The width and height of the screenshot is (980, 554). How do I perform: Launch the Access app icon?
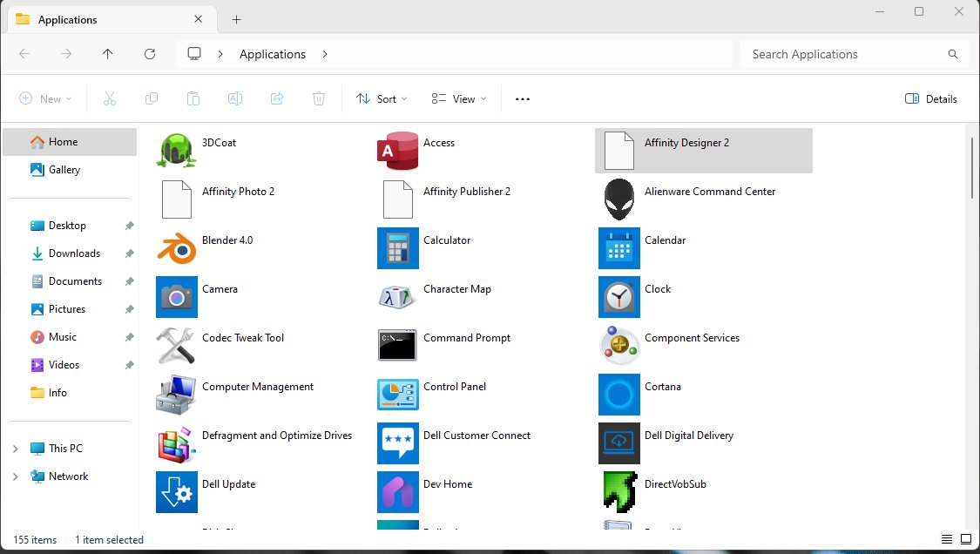397,150
